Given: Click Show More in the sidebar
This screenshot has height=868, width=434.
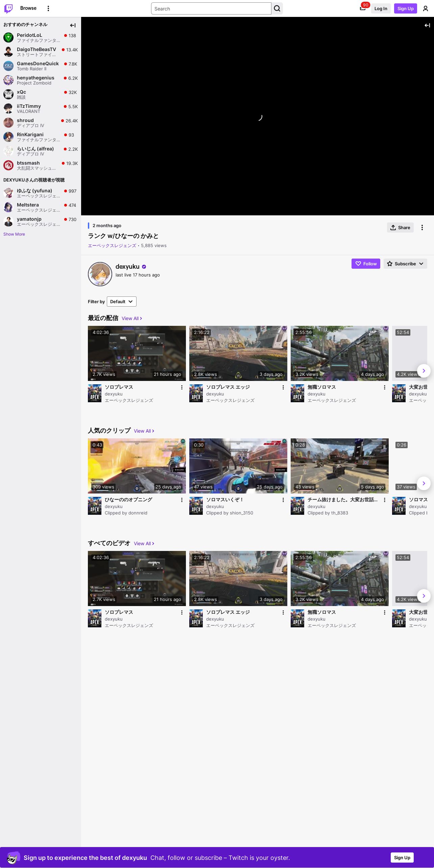Looking at the screenshot, I should point(14,234).
